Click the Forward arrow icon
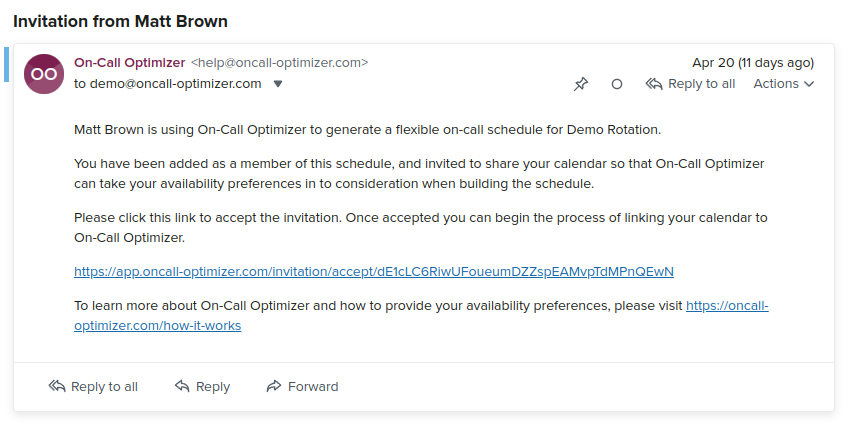855x429 pixels. [273, 386]
